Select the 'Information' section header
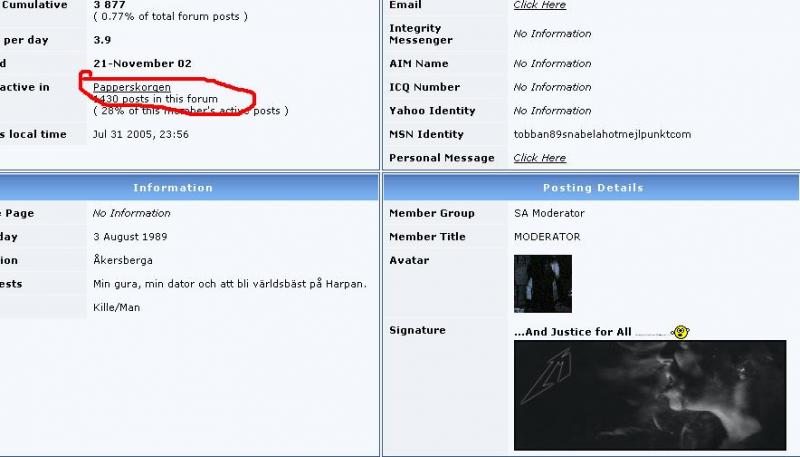Screen dimensions: 800x457 173,188
